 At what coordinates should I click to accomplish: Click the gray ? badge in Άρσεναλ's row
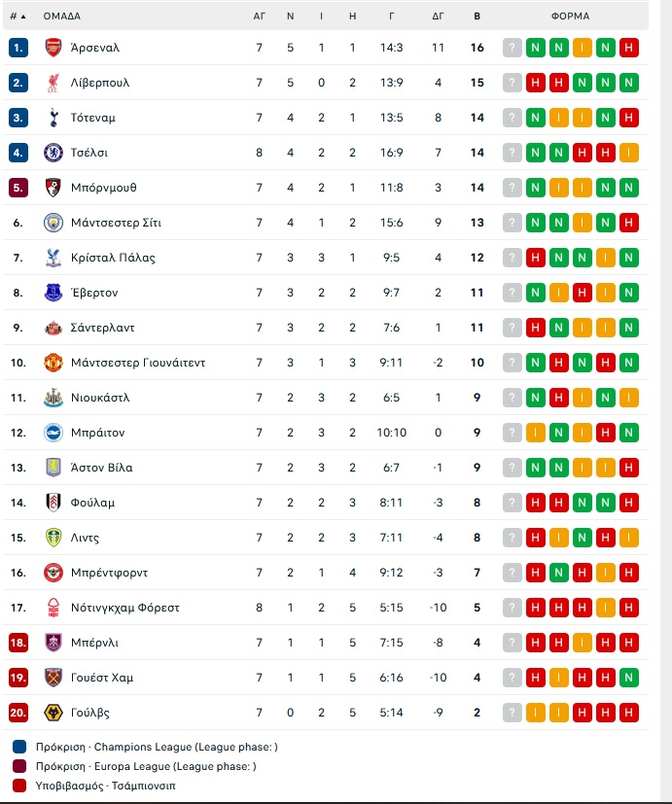coord(513,48)
